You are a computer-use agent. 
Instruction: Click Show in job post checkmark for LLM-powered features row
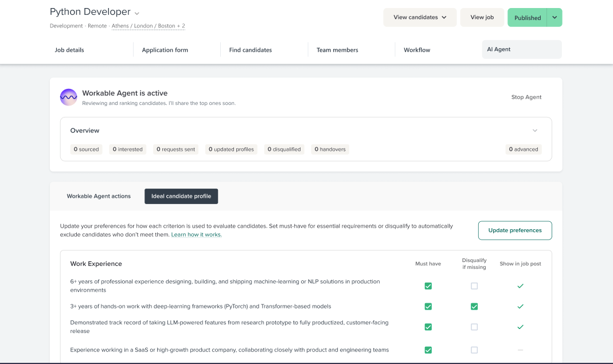[520, 327]
